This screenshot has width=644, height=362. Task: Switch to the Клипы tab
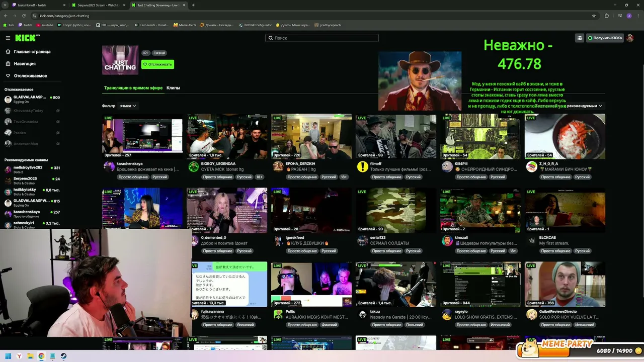coord(173,88)
